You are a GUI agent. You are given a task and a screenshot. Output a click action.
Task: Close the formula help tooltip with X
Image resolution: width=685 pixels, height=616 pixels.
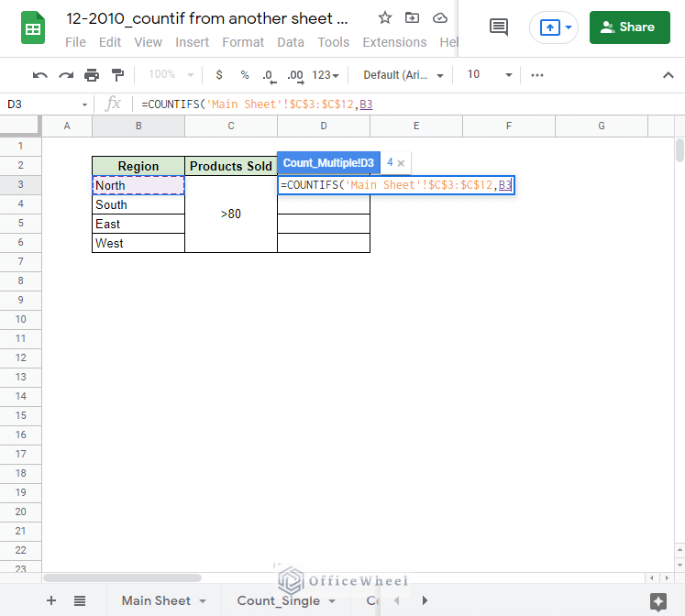click(x=401, y=163)
